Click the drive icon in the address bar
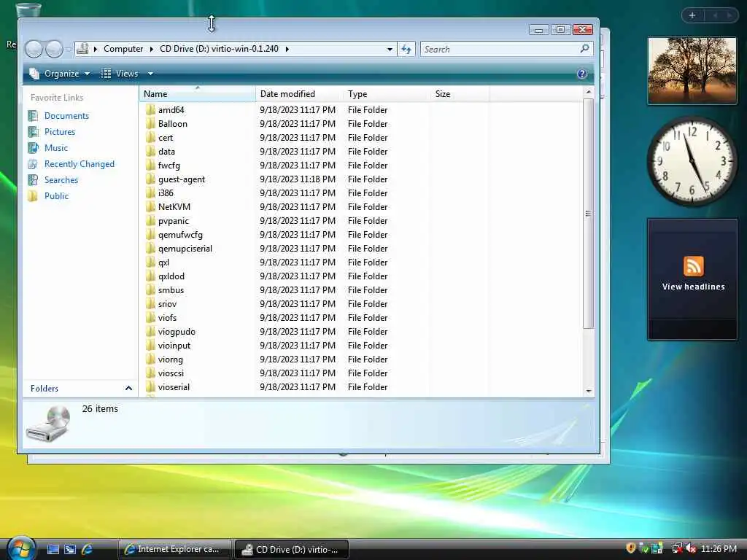Screen dimensions: 747x560 click(83, 49)
